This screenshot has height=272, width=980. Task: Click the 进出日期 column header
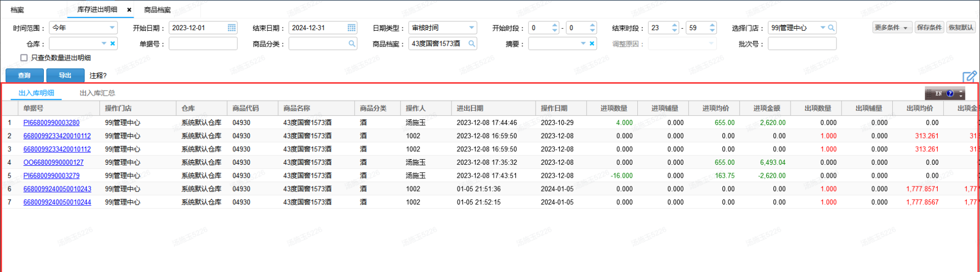click(493, 108)
